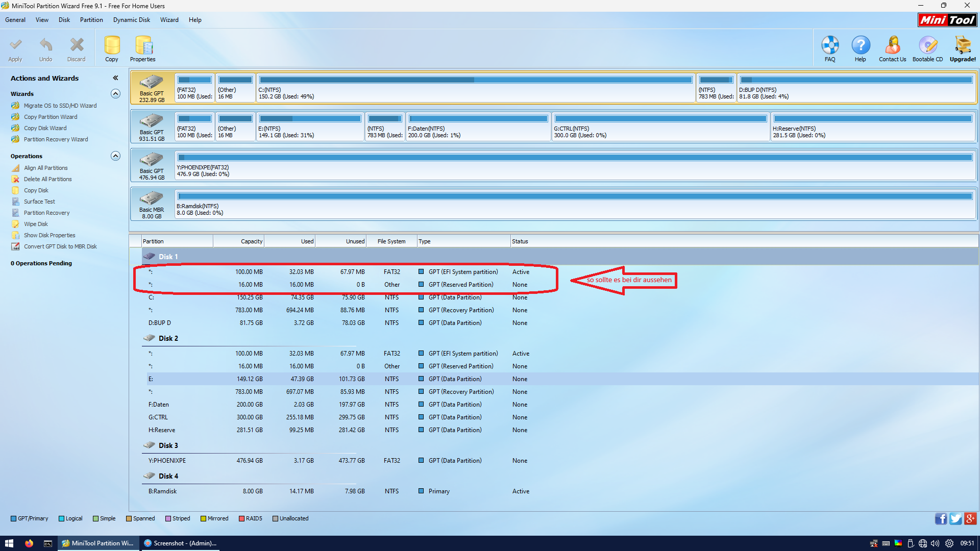This screenshot has width=980, height=551.
Task: Open the FAQ lifebuoy icon
Action: [x=830, y=45]
